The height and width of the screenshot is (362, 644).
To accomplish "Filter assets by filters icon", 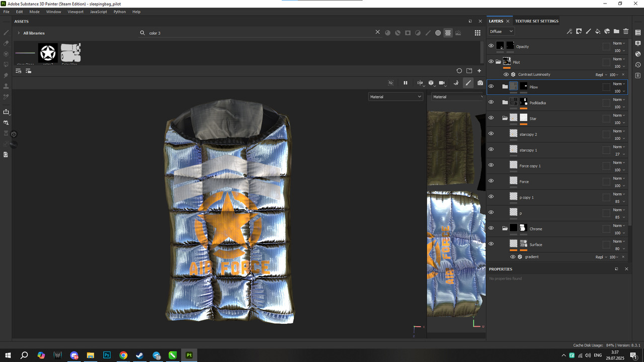I will click(x=418, y=33).
